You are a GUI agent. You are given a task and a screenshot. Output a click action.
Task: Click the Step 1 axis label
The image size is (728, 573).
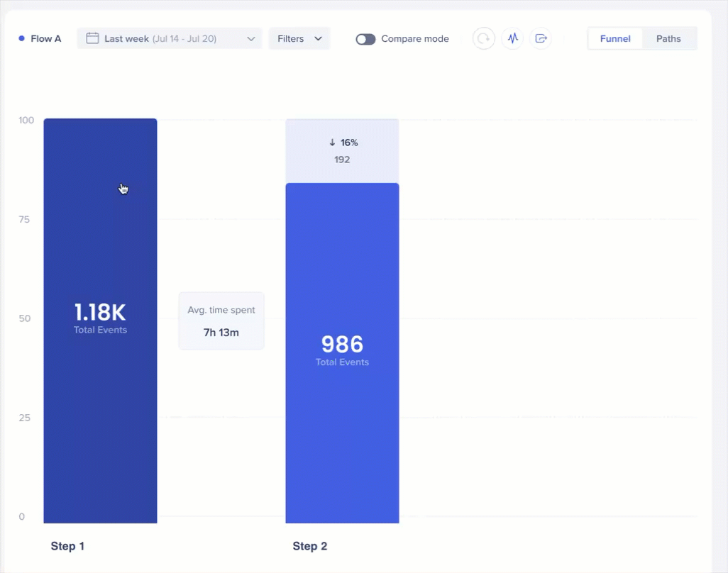[x=67, y=546]
